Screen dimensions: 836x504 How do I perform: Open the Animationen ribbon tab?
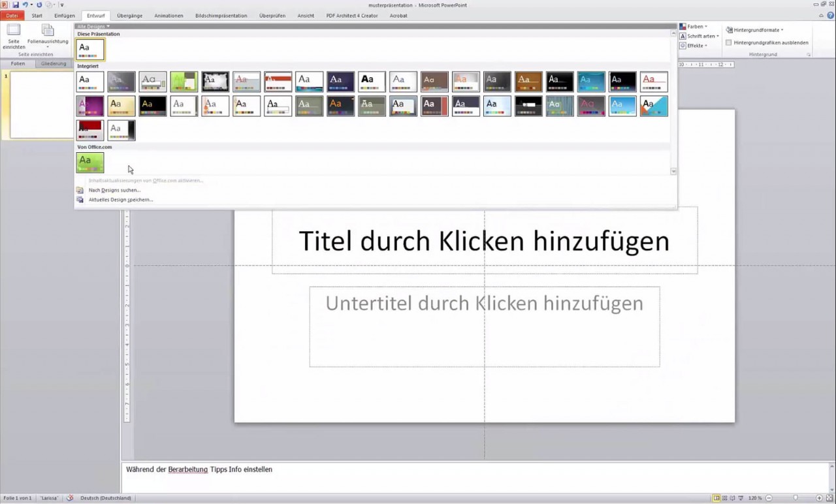click(169, 16)
